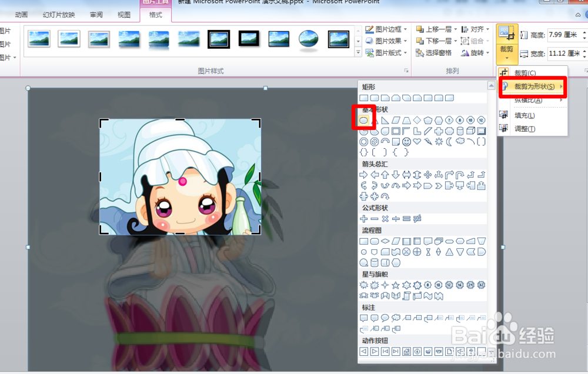Viewport: 588px width, 374px height.
Task: Select the plain rectangle in the 矩形 row
Action: [363, 98]
